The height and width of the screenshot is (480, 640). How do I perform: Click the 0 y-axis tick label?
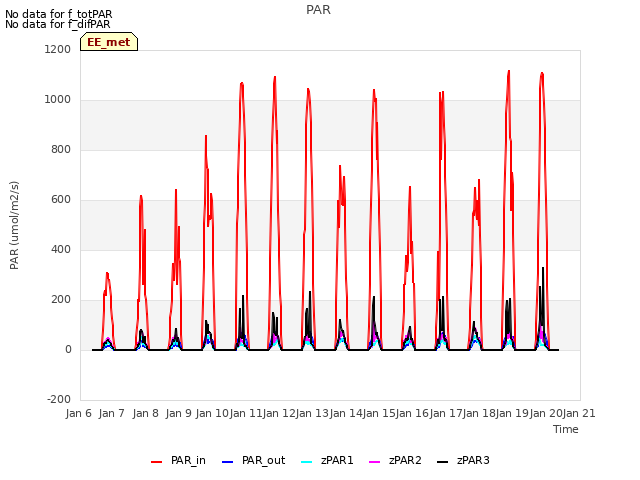pos(68,349)
